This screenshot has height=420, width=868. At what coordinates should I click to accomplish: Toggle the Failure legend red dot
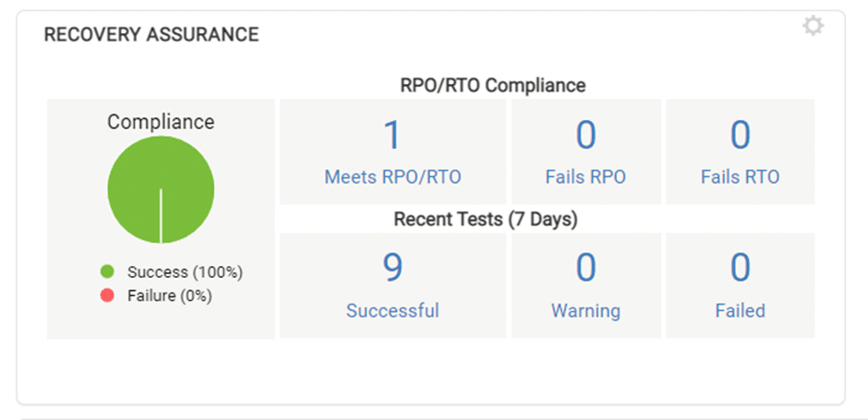pyautogui.click(x=107, y=295)
